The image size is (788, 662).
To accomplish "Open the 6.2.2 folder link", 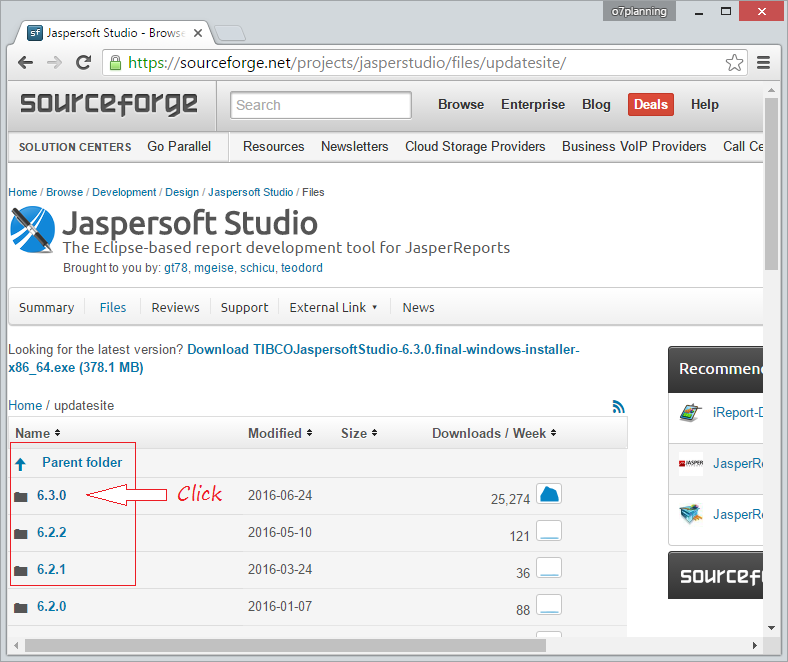I will pos(51,532).
